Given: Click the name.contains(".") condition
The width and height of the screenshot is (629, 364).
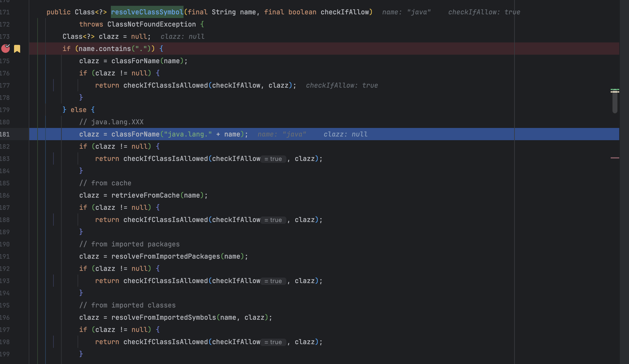Looking at the screenshot, I should coord(115,49).
